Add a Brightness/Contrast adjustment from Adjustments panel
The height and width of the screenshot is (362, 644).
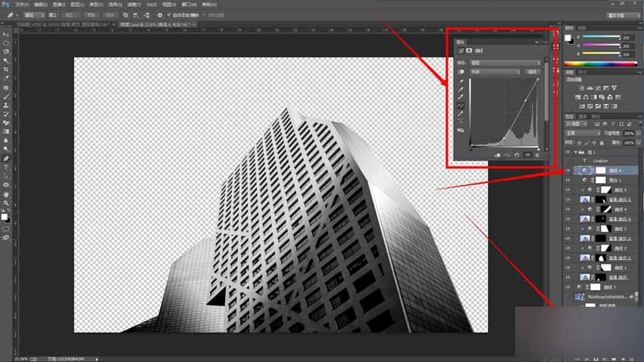(x=581, y=88)
